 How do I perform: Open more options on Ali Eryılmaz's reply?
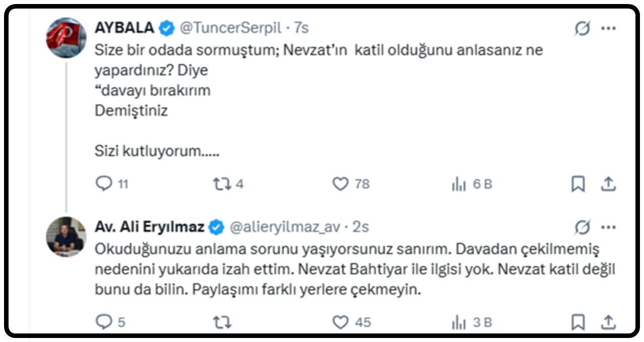[x=608, y=227]
